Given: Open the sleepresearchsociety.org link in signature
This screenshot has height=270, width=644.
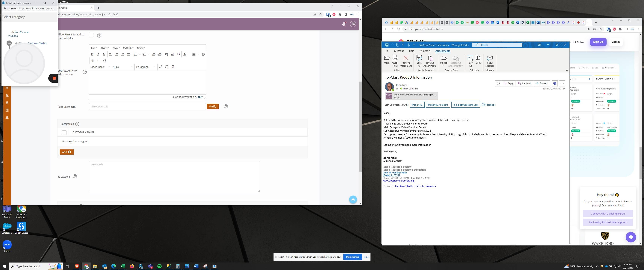Looking at the screenshot, I should (399, 181).
